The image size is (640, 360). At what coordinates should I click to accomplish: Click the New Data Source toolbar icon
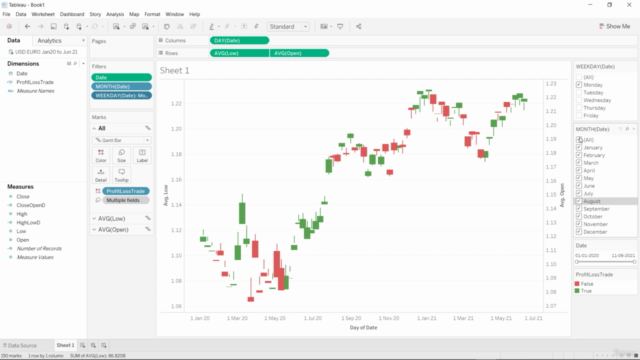point(67,27)
